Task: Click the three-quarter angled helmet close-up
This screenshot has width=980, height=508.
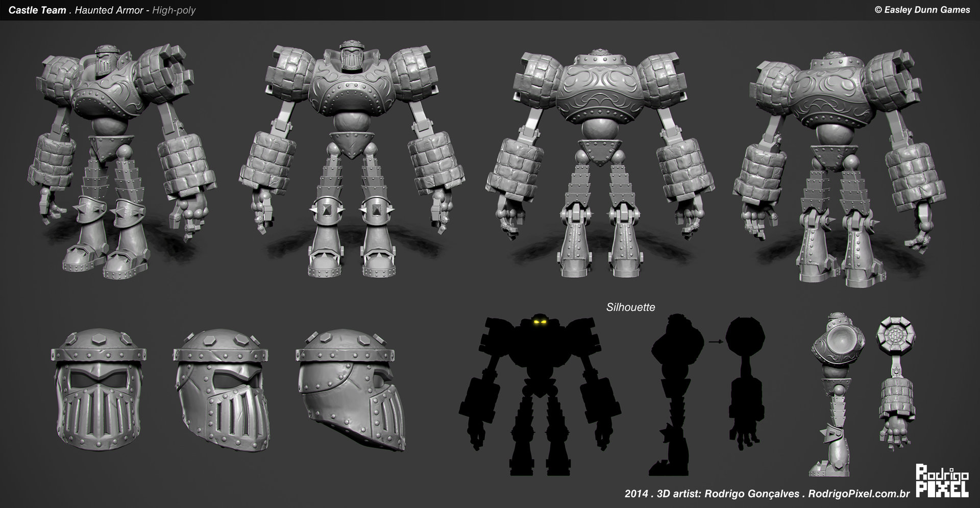Action: [x=220, y=391]
